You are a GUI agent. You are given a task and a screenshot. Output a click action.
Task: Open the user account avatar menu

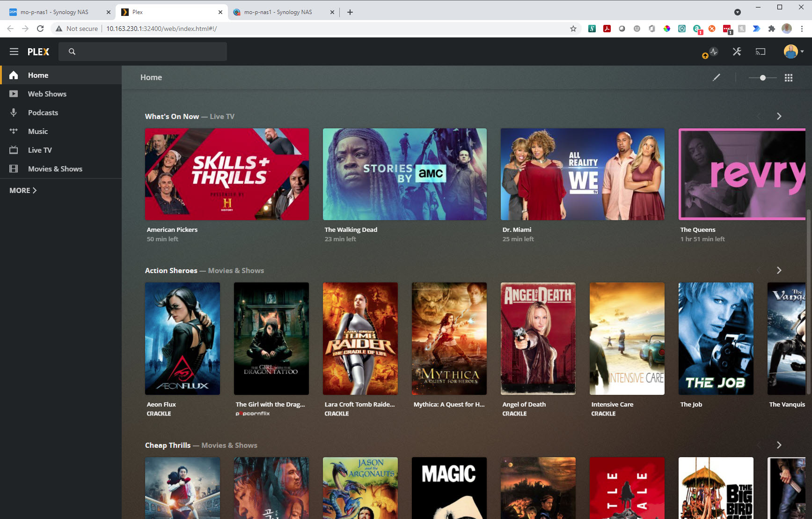tap(790, 52)
